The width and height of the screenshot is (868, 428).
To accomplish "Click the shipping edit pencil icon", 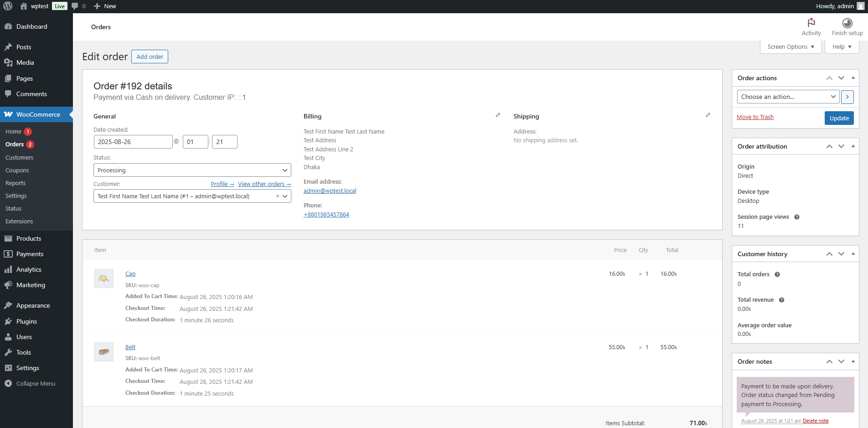I will coord(708,115).
